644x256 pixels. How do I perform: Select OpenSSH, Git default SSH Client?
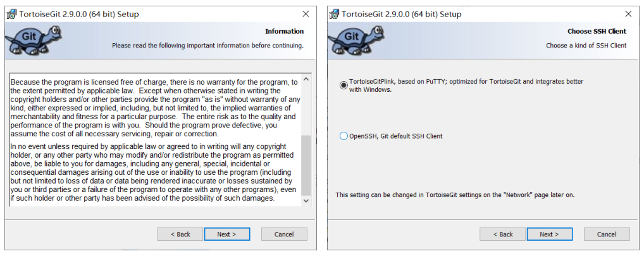[344, 136]
